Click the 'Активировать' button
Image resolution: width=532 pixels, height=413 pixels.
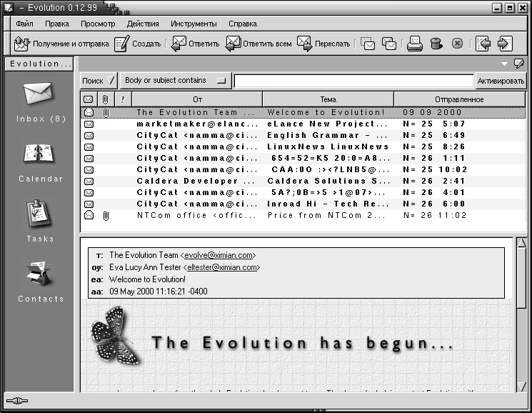(x=501, y=81)
